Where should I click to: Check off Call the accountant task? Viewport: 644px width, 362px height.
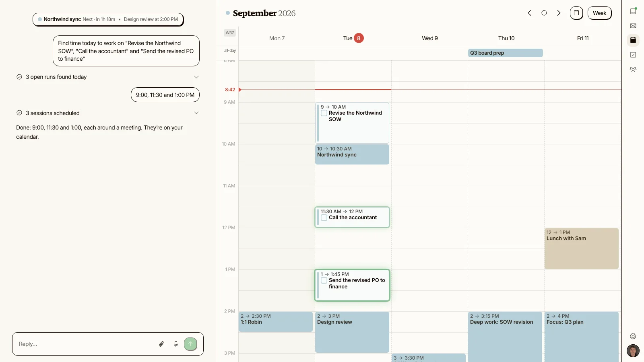click(324, 218)
